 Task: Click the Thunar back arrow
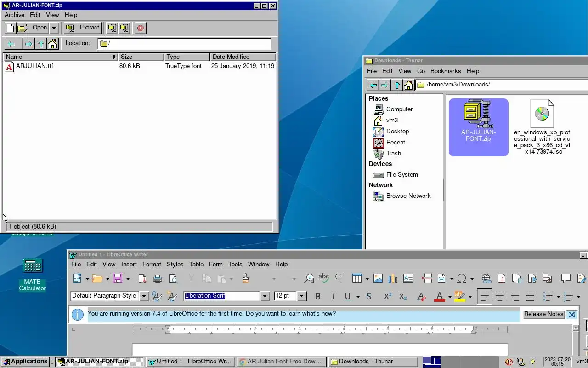[373, 85]
